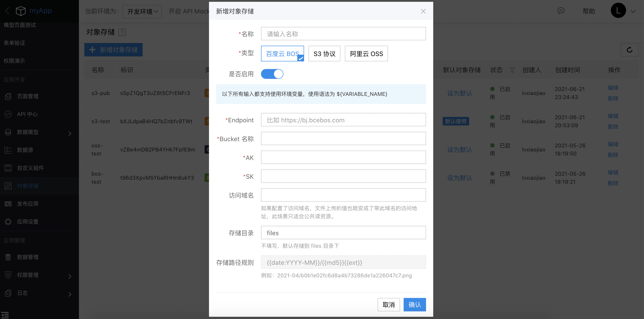Toggle the 是否启用 switch

tap(272, 74)
